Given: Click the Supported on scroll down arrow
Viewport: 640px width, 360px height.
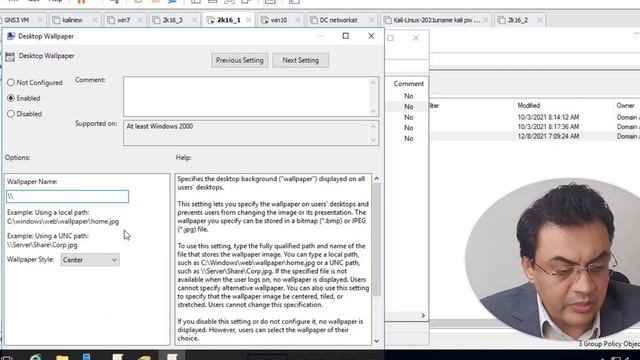Looking at the screenshot, I should (373, 140).
